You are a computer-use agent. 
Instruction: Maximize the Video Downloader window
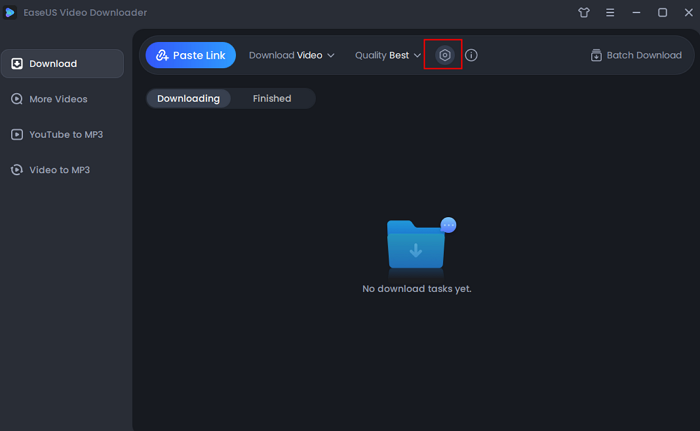coord(662,13)
